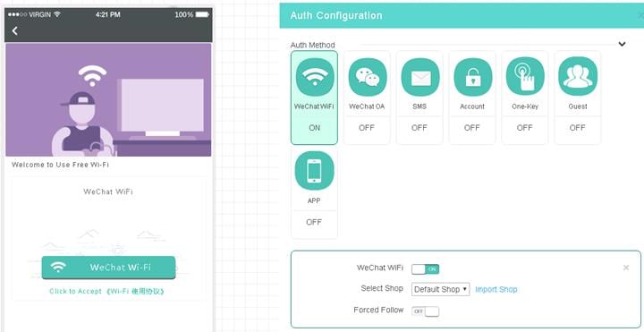Select the One-Key touch icon
Image resolution: width=644 pixels, height=332 pixels.
tap(525, 76)
